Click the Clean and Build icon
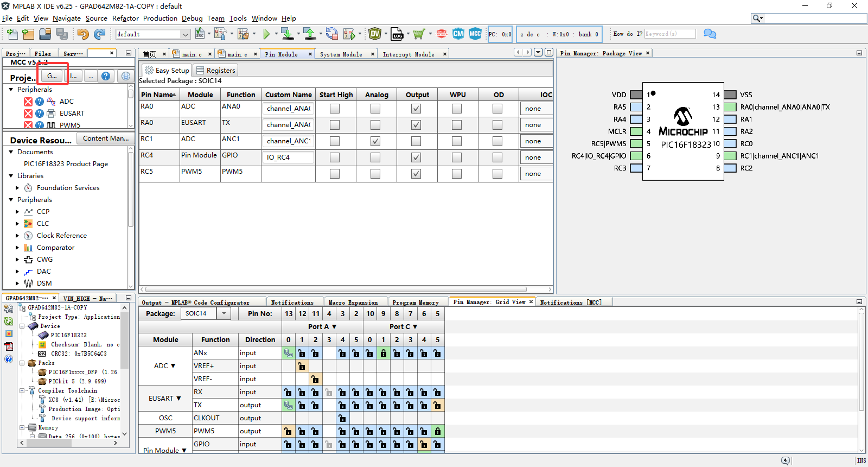This screenshot has height=467, width=868. (242, 34)
